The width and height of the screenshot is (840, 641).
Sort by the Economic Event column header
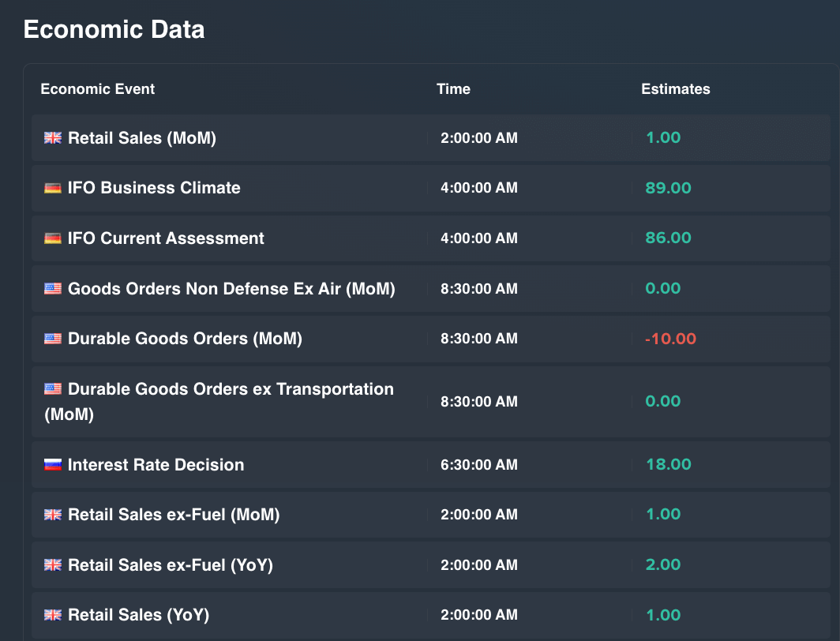98,89
